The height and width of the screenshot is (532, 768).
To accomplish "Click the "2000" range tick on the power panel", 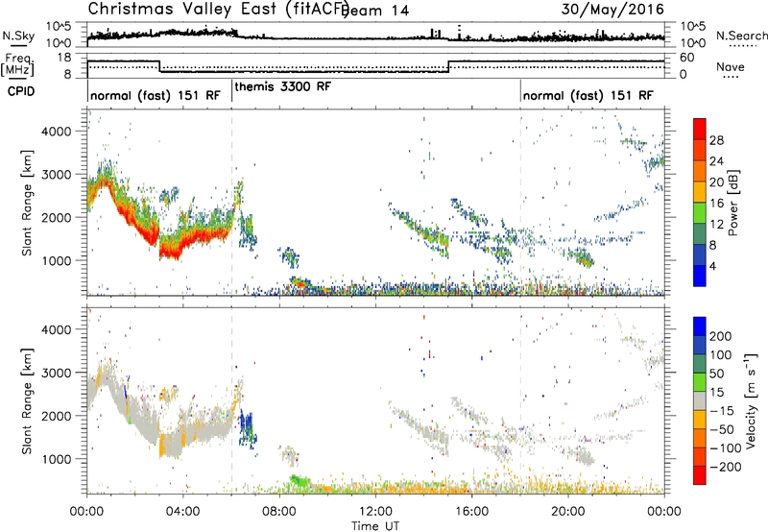I will click(56, 217).
